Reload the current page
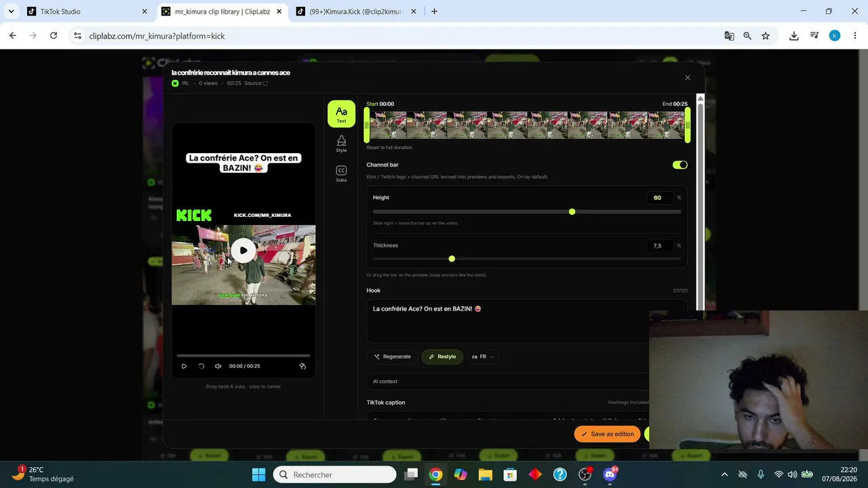This screenshot has height=488, width=868. pos(54,36)
